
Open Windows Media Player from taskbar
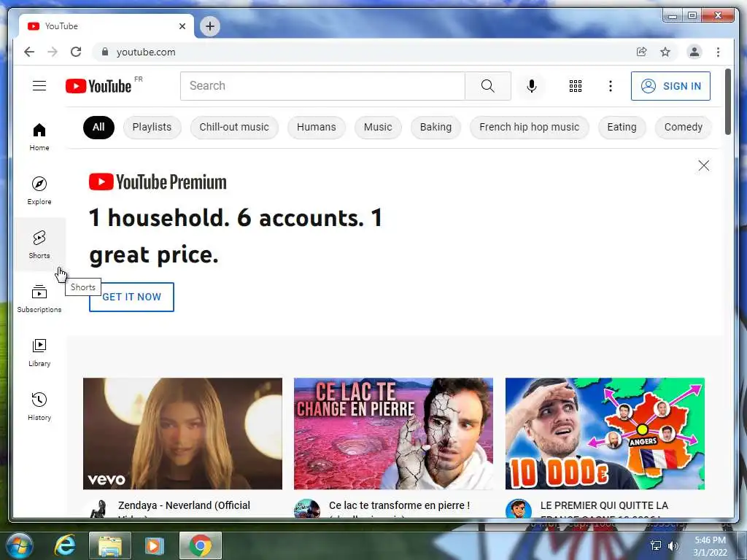coord(154,545)
